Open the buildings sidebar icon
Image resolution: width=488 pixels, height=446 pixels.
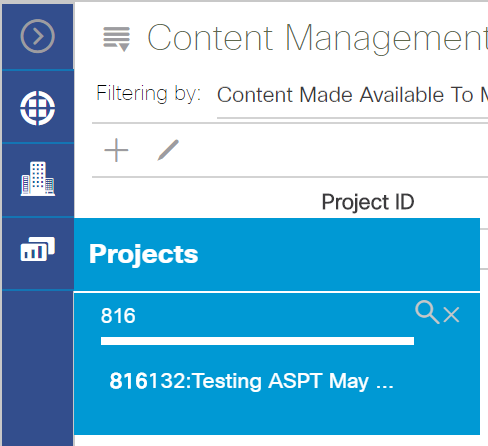click(38, 179)
